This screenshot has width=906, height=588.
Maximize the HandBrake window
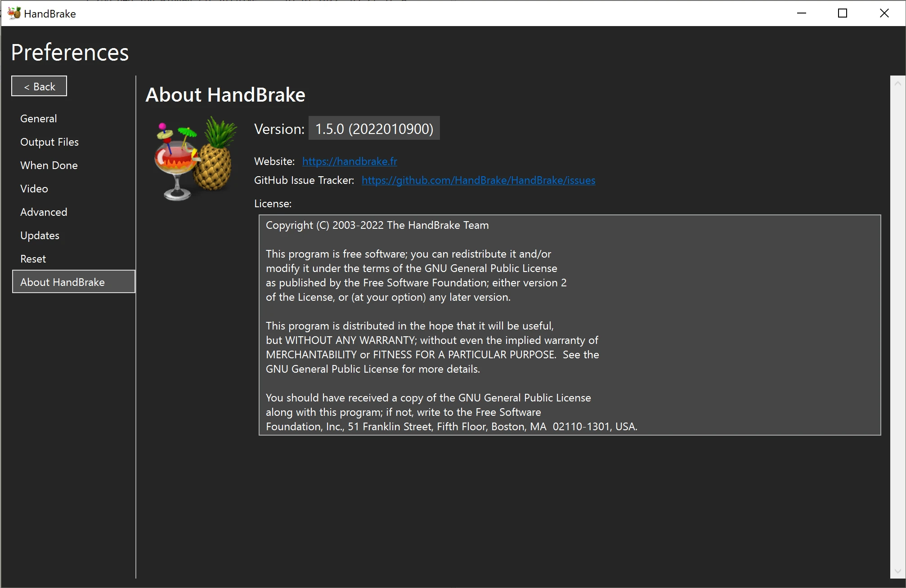click(843, 13)
